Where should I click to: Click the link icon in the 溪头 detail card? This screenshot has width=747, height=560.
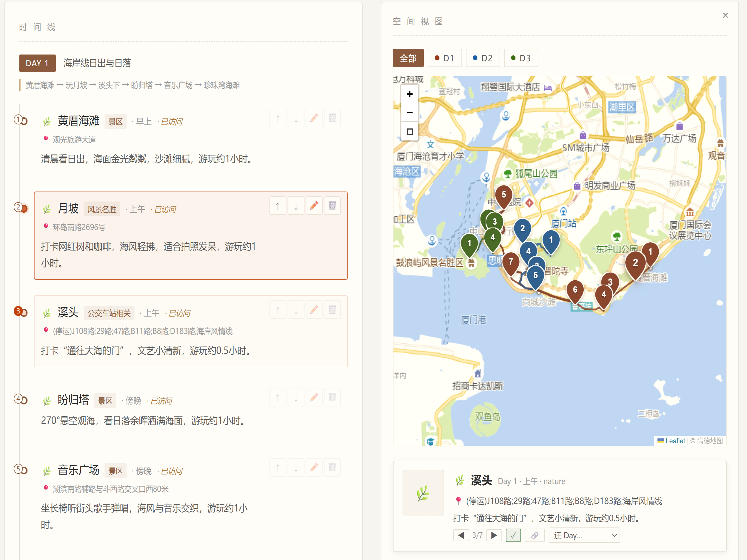point(534,535)
